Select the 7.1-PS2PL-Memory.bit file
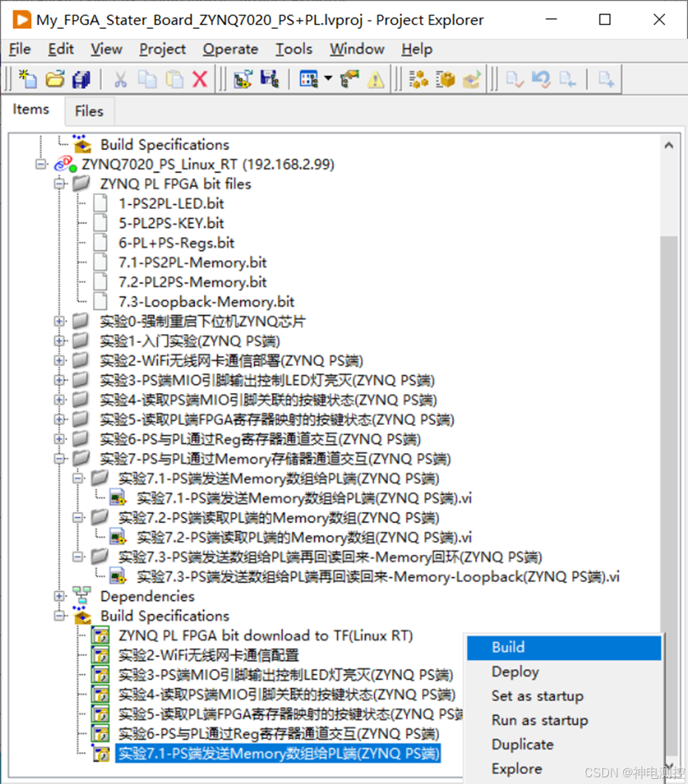This screenshot has width=688, height=784. click(192, 262)
